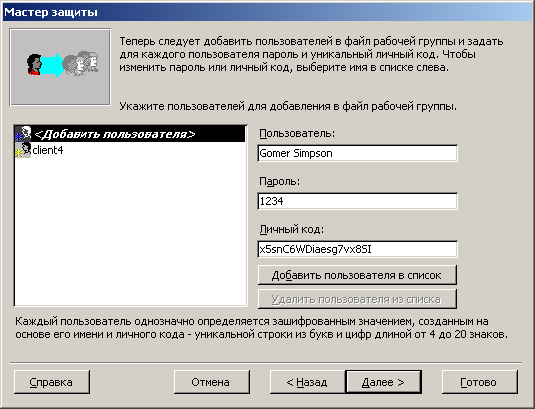Click into the Личный код input field
This screenshot has width=535, height=409.
coord(358,249)
